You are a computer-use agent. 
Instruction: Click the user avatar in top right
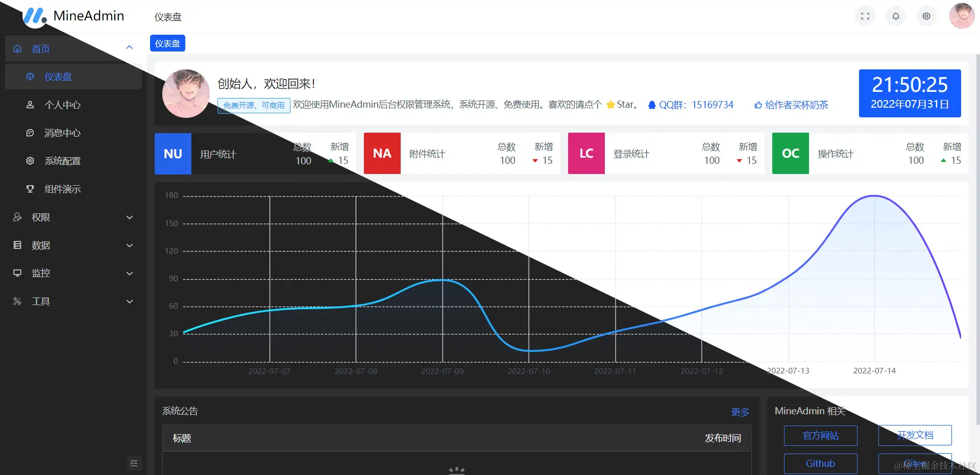962,16
